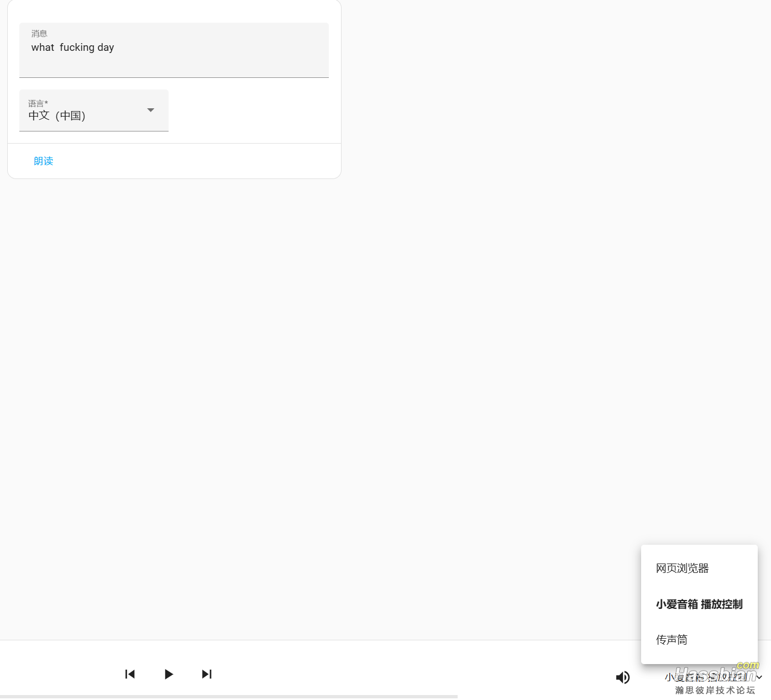Click the Hassbian watermark logo
The width and height of the screenshot is (771, 700).
coord(715,673)
